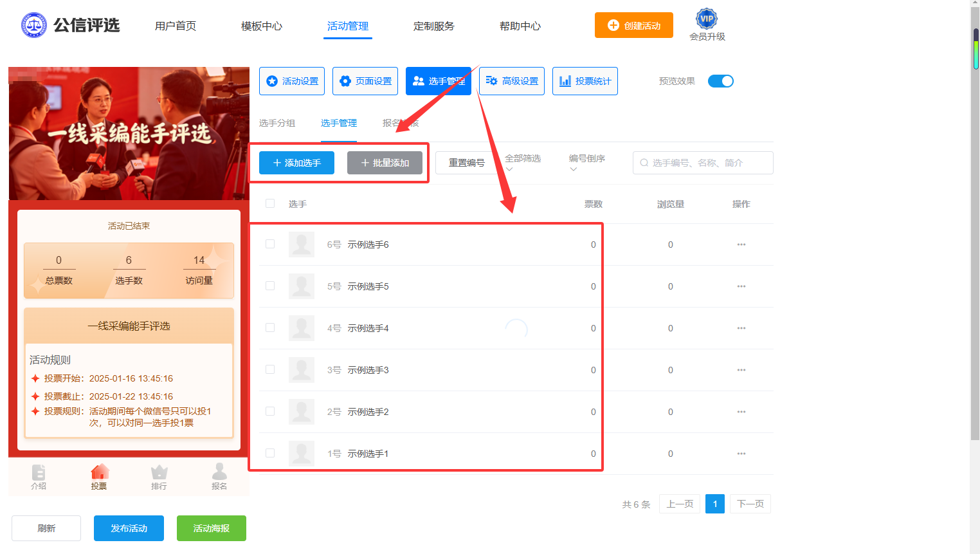Click the 公信评选 logo icon
980x554 pixels.
[x=34, y=25]
